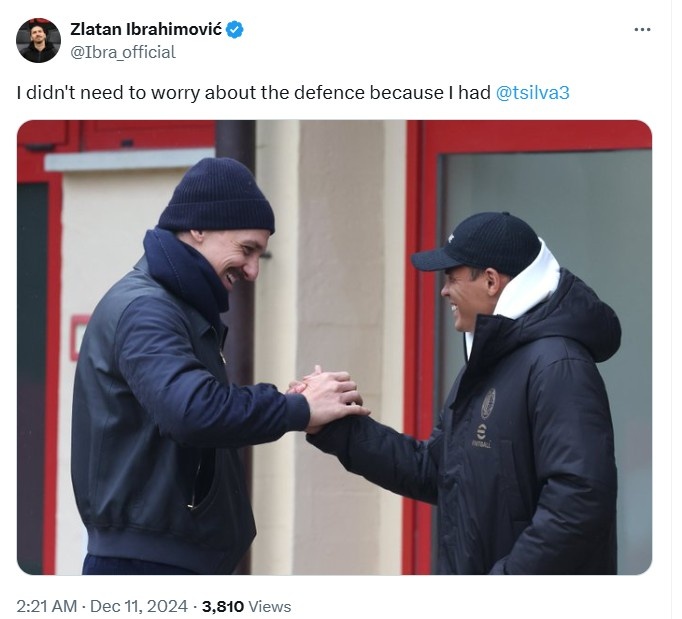Click the black baseball cap in the photo
This screenshot has height=619, width=682.
(x=478, y=244)
